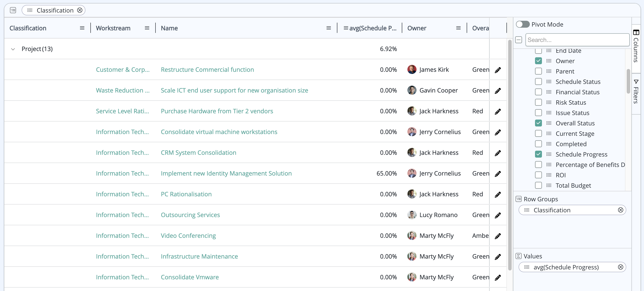Open avg(Schedule P... column menu
644x291 pixels.
(x=346, y=28)
